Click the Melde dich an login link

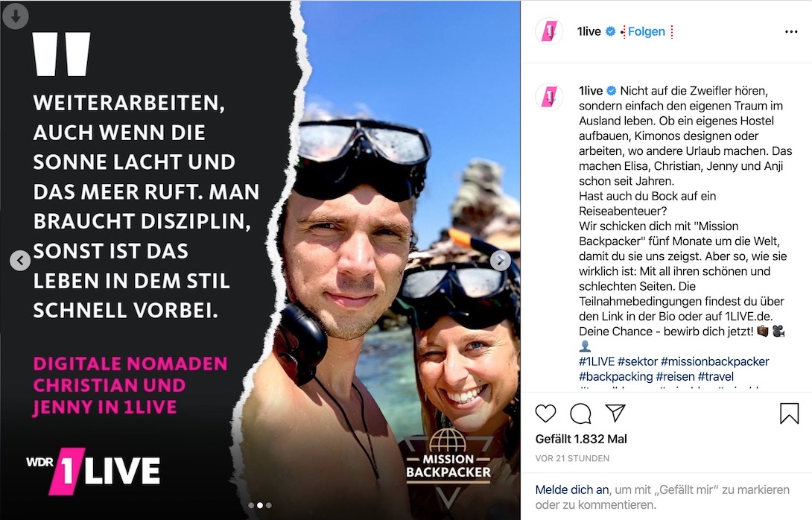571,489
